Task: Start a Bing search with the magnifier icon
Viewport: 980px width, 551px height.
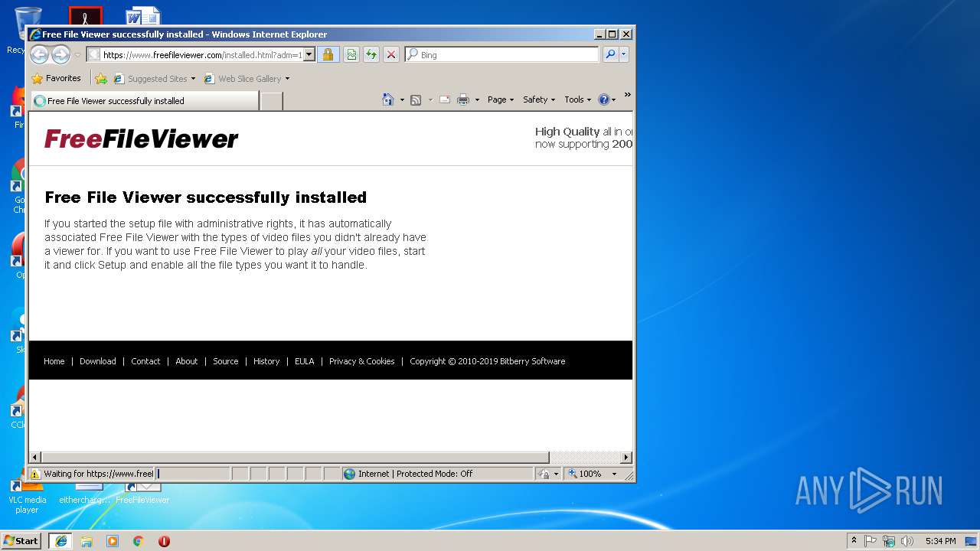Action: (x=610, y=54)
